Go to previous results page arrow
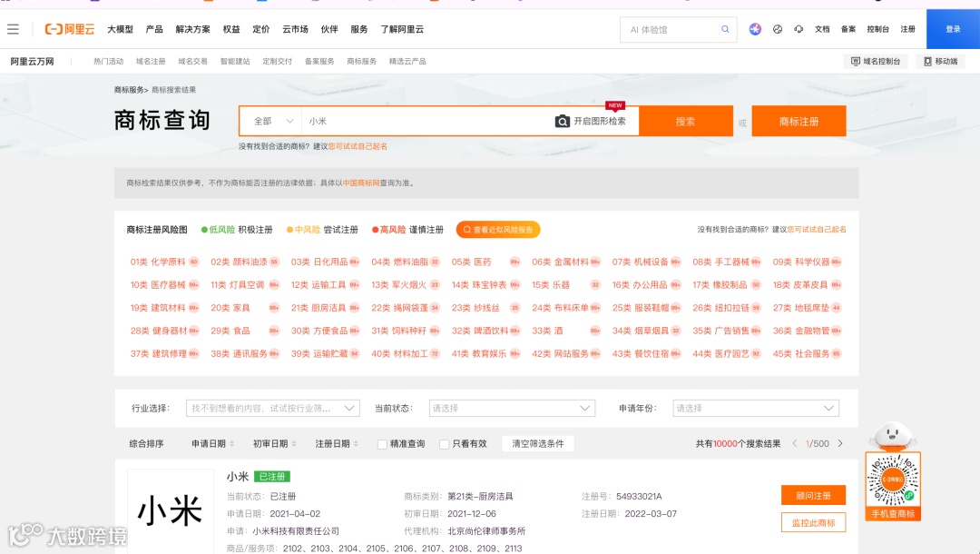 [794, 443]
